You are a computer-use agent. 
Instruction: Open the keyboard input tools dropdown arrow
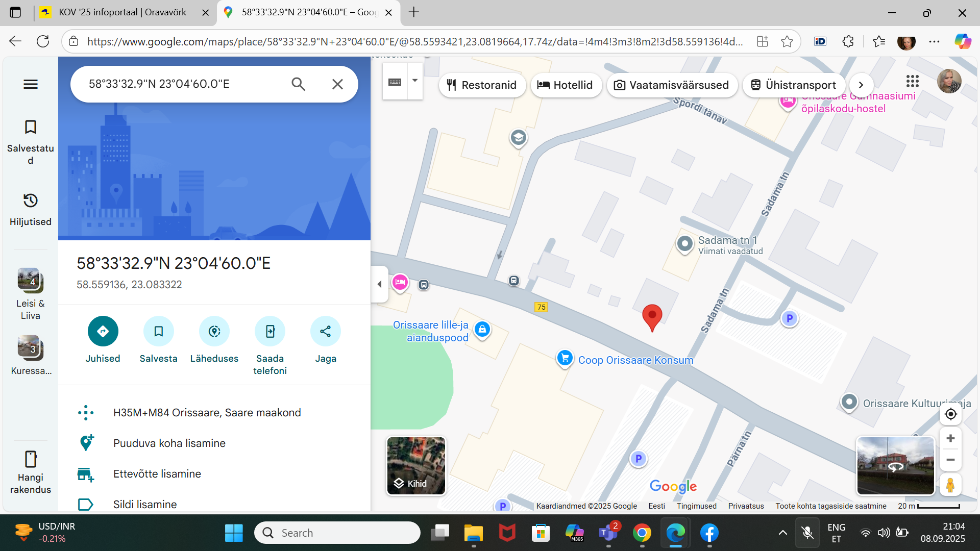[x=415, y=81]
